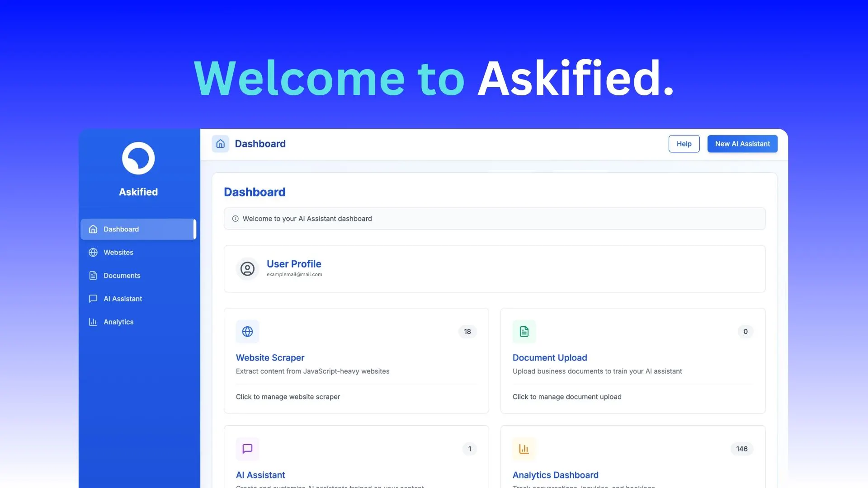Go to Websites in the sidebar
The image size is (868, 488).
pyautogui.click(x=138, y=252)
